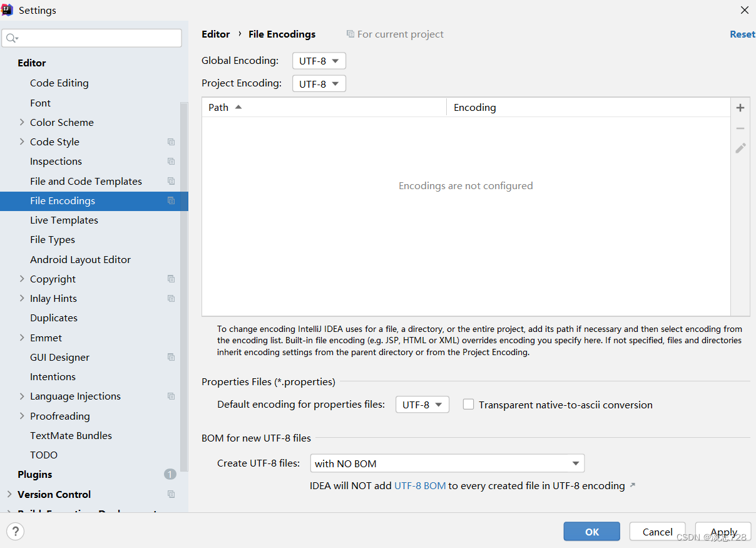Close the Settings dialog with X
This screenshot has height=548, width=756.
(x=744, y=10)
